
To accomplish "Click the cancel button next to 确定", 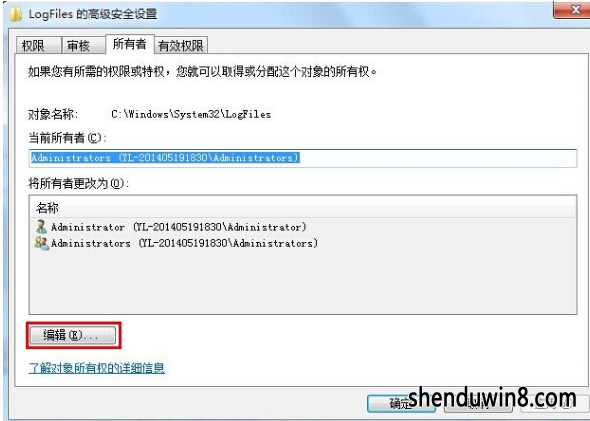I will pos(478,404).
